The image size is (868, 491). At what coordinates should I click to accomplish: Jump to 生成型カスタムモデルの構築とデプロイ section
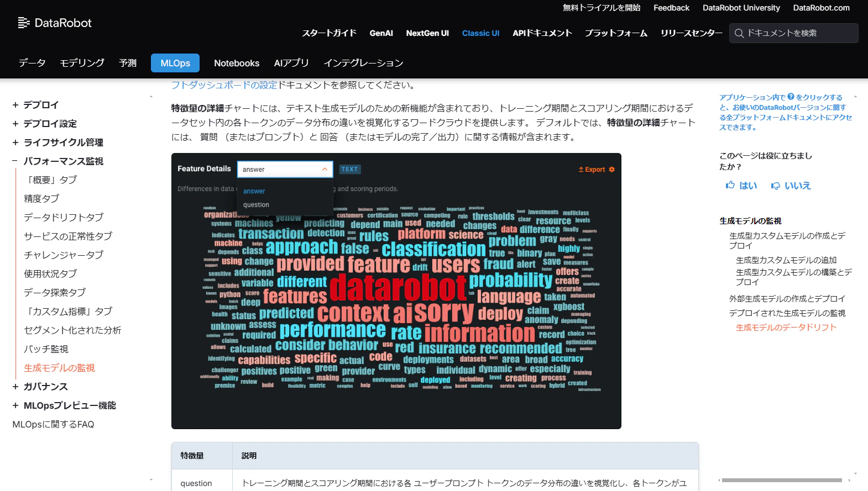pyautogui.click(x=794, y=277)
